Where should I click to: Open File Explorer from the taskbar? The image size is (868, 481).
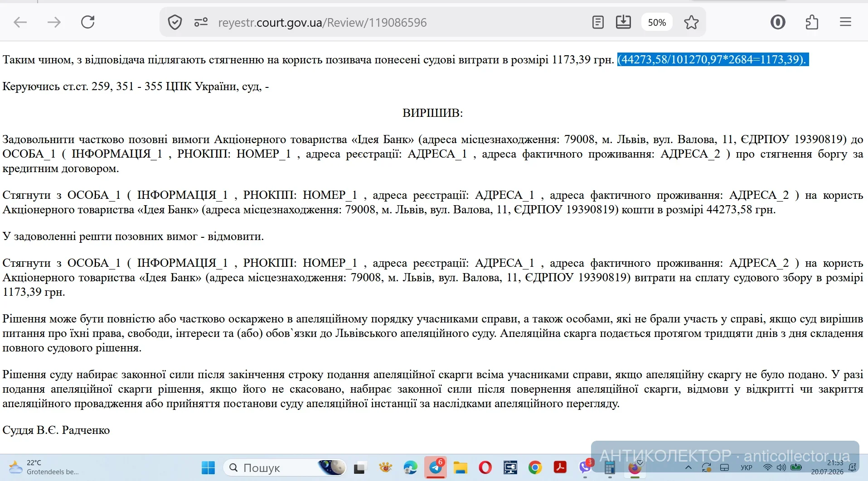[461, 467]
